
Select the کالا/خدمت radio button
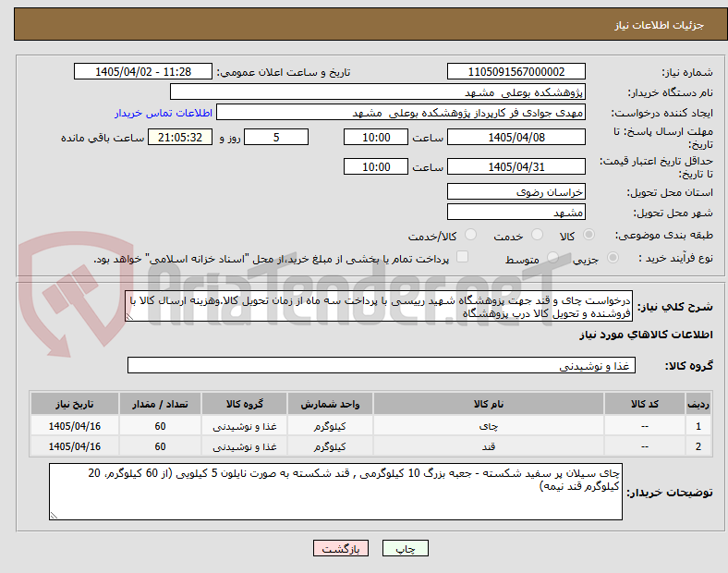pyautogui.click(x=471, y=235)
